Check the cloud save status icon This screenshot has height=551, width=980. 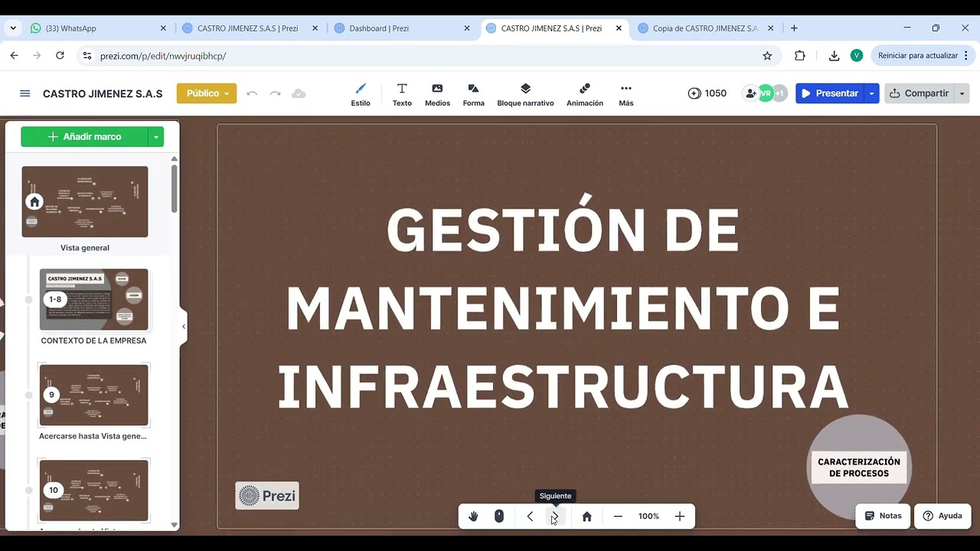pyautogui.click(x=299, y=93)
